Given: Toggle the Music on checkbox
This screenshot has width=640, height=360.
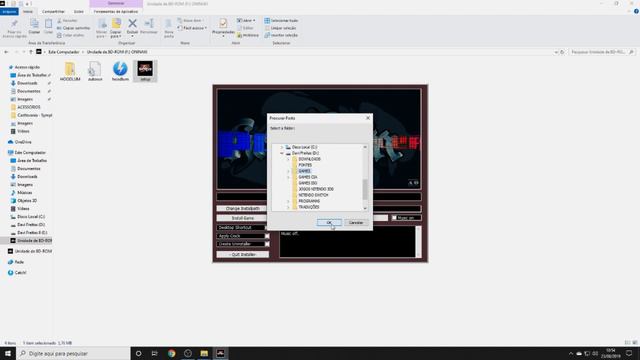Looking at the screenshot, I should pos(394,218).
